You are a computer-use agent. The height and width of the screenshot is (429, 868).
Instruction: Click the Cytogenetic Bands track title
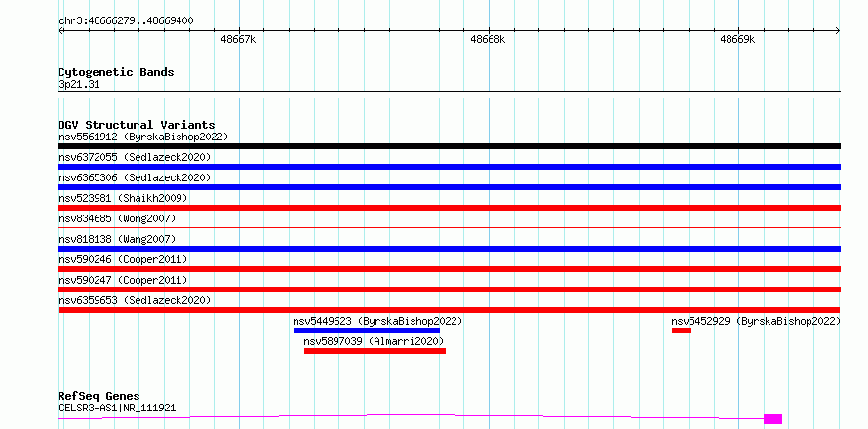[116, 72]
